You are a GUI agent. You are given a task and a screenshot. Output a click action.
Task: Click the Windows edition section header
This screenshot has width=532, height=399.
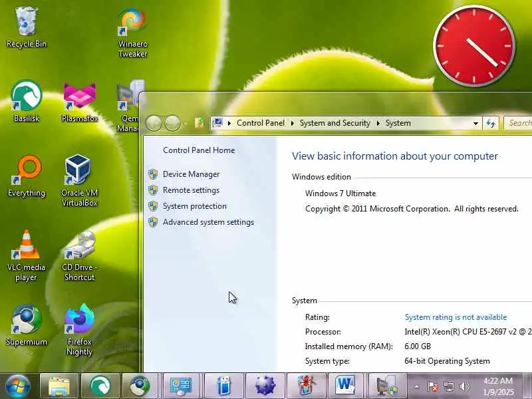coord(321,177)
